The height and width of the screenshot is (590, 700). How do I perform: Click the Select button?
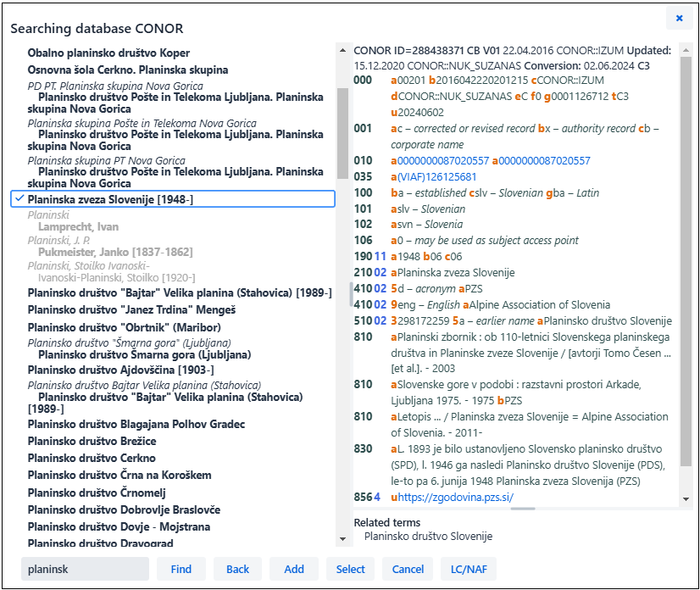point(350,569)
